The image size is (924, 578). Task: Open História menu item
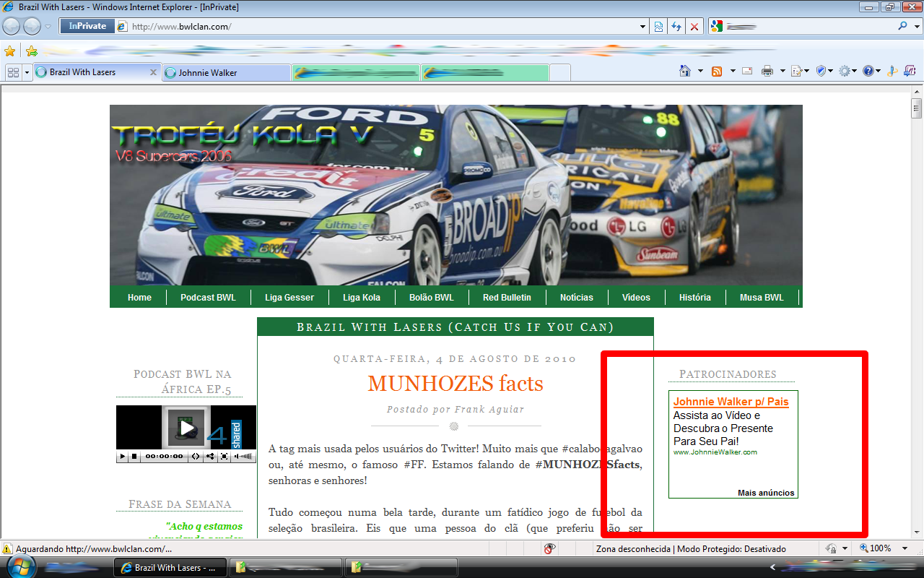coord(695,298)
